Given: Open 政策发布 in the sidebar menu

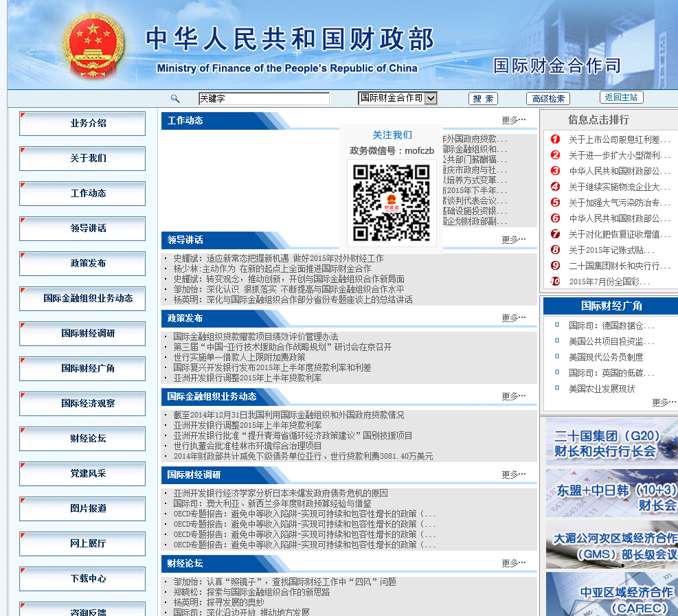Looking at the screenshot, I should (x=82, y=264).
